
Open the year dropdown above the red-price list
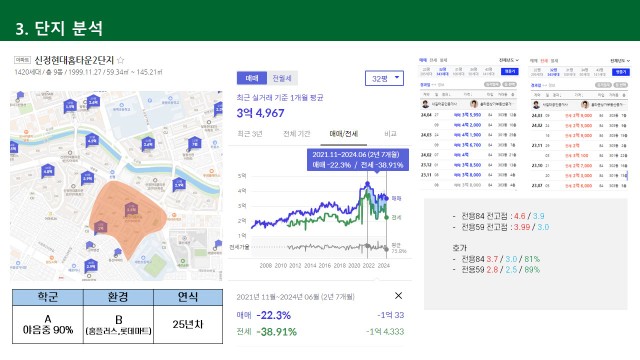[x=620, y=61]
